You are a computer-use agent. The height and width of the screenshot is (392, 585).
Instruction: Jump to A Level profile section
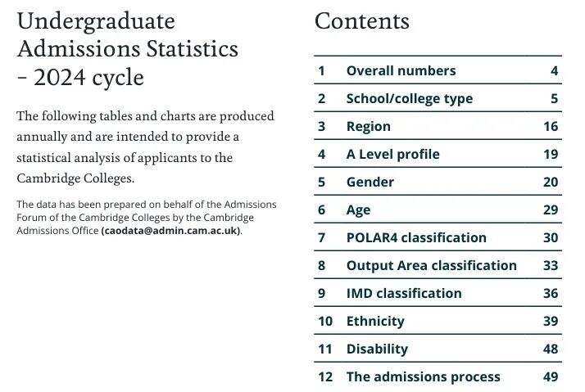coord(392,154)
